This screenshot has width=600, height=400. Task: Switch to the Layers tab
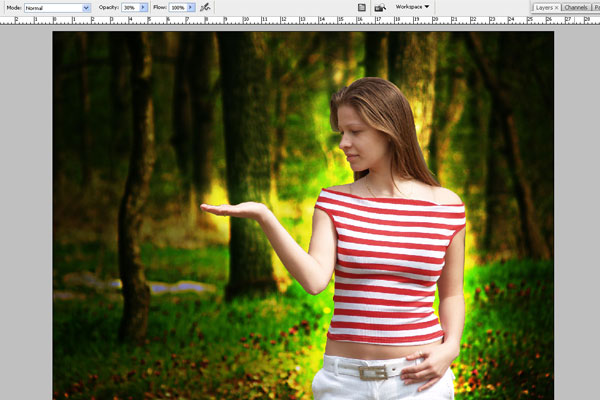coord(543,7)
